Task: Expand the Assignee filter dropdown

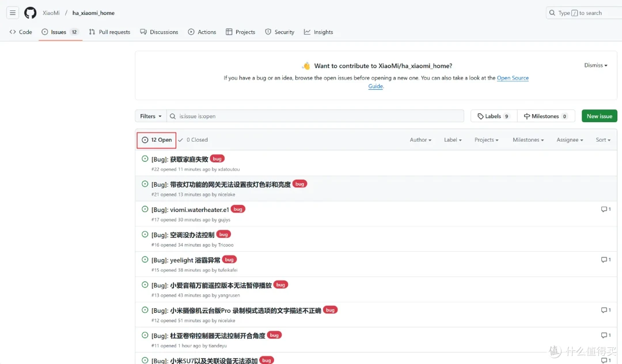Action: coord(570,139)
